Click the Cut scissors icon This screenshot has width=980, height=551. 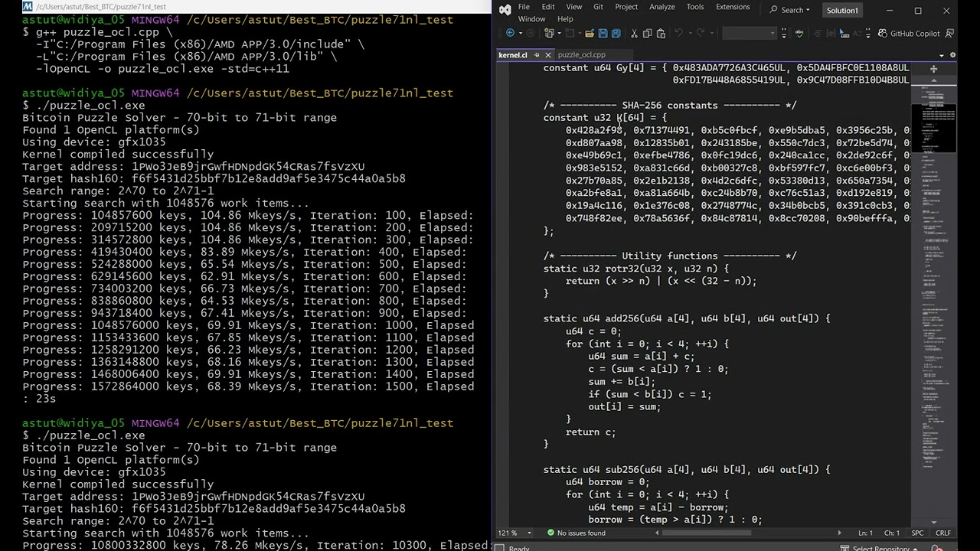pos(634,33)
